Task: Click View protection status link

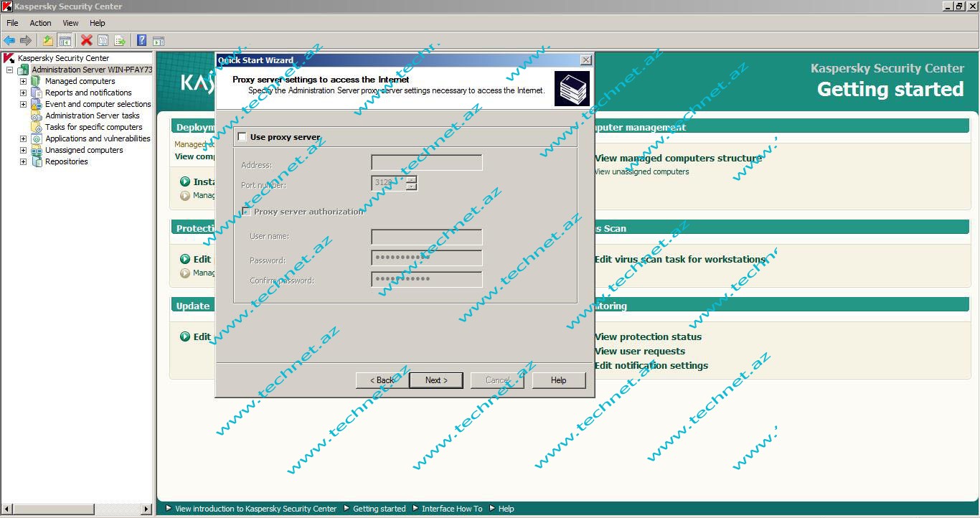Action: 648,336
